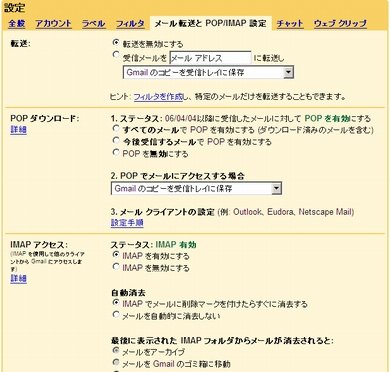Select メールを自動的に消去しない option

(x=116, y=314)
